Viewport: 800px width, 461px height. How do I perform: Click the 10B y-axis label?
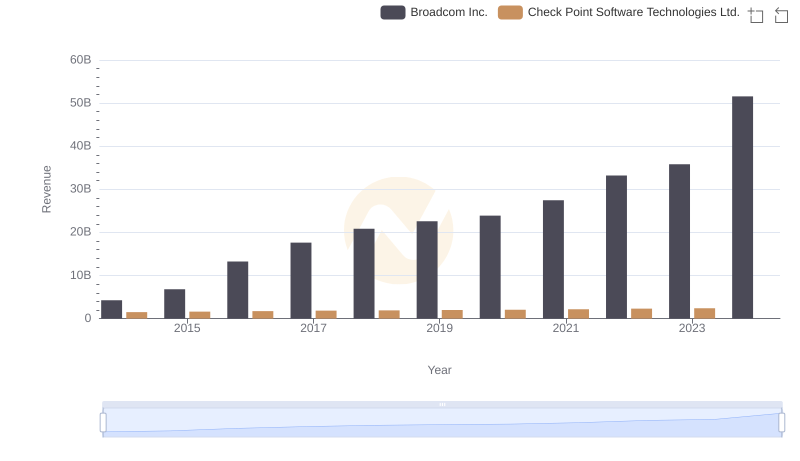pyautogui.click(x=81, y=275)
